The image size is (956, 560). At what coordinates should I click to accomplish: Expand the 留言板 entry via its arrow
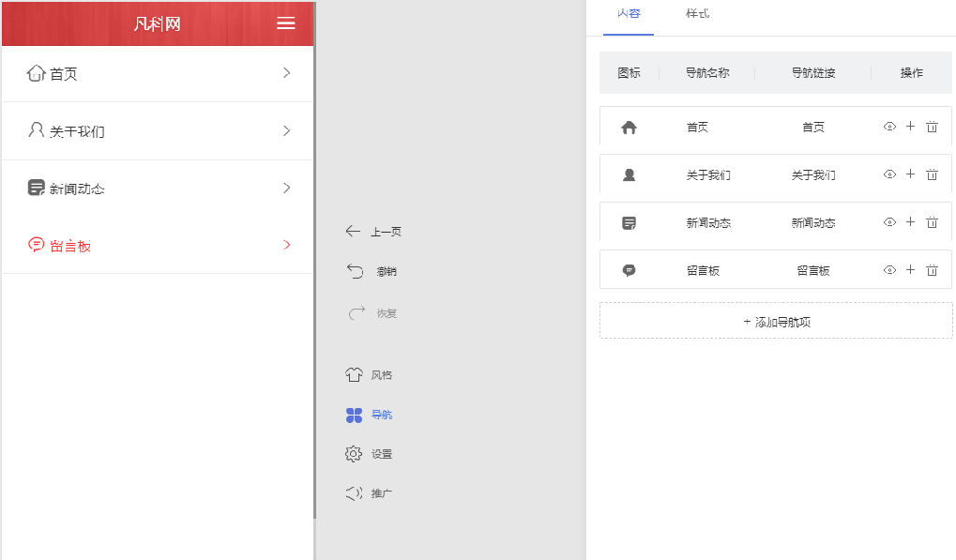tap(286, 244)
